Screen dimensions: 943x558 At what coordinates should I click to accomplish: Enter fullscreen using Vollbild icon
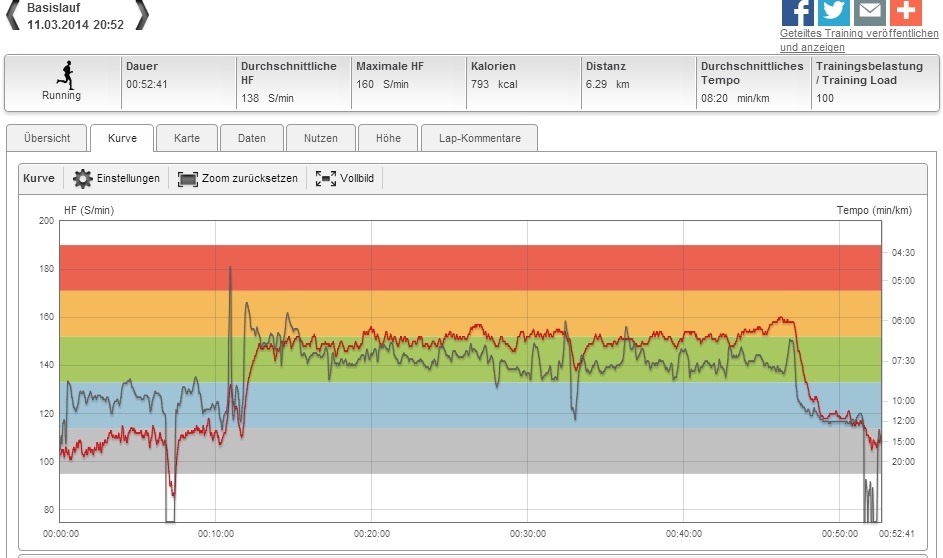(326, 179)
